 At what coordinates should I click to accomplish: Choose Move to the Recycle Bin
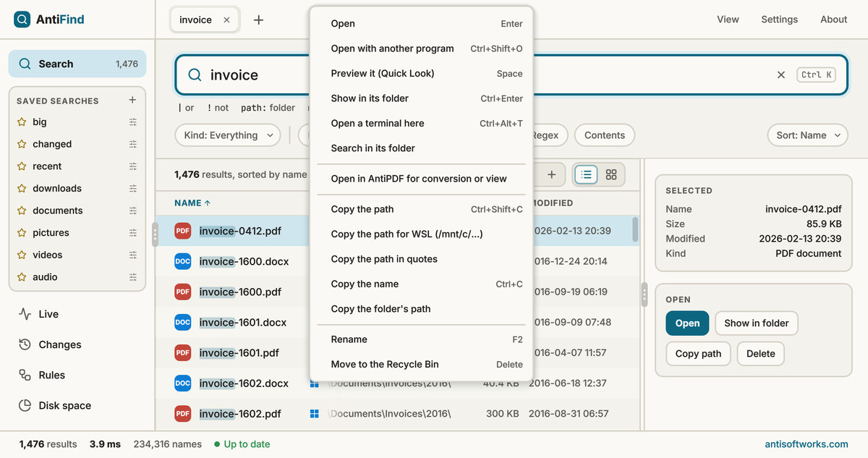click(421, 364)
